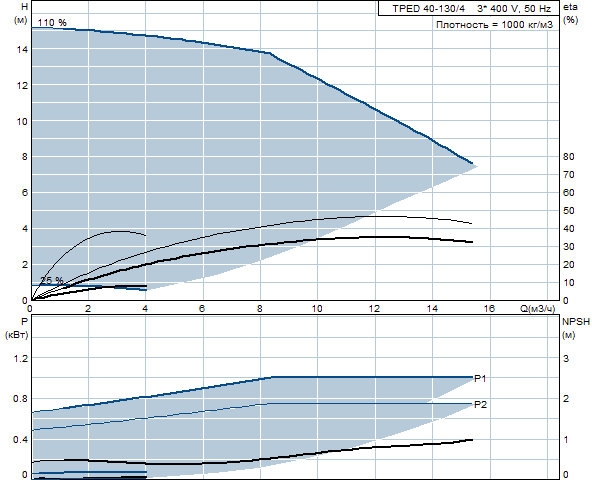
Task: Click the '12' tick on head axis
Action: 22,86
